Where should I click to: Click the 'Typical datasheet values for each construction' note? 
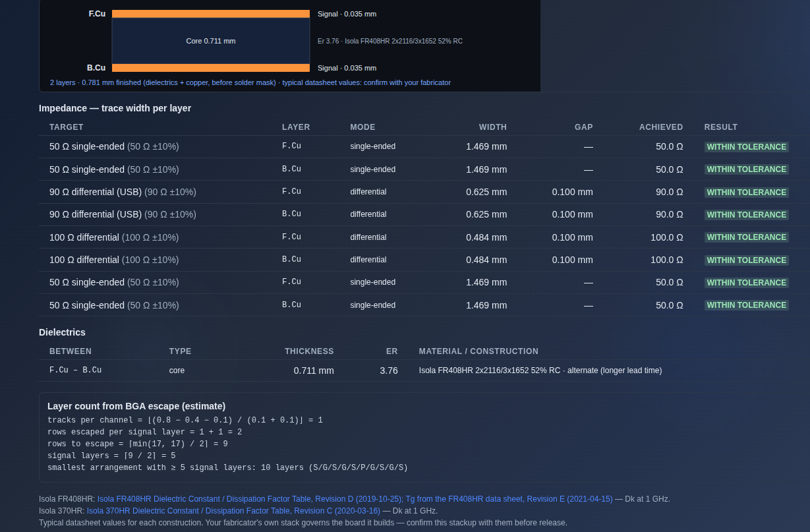[x=303, y=523]
